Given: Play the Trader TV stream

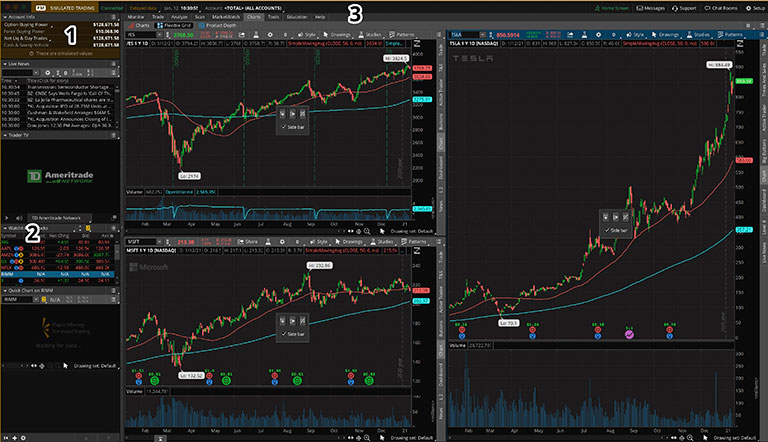Looking at the screenshot, I should (x=6, y=218).
